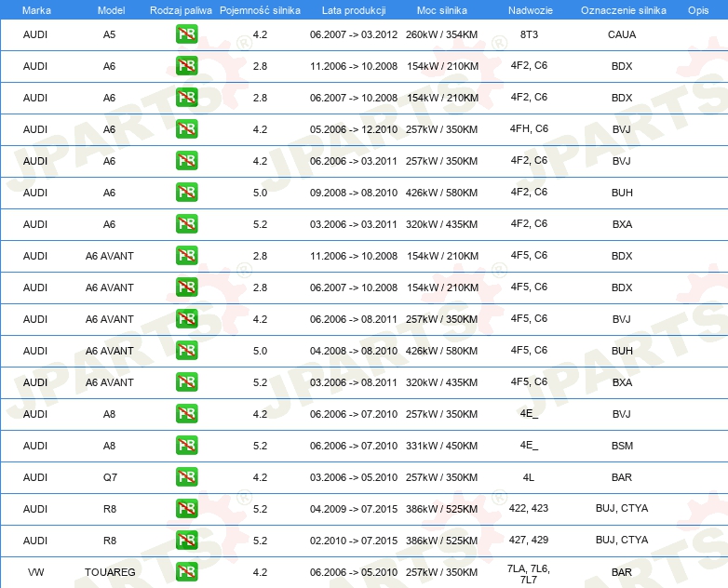Click petrol icon for A6 2.8 from 06.2007
The width and height of the screenshot is (728, 588).
pyautogui.click(x=186, y=98)
